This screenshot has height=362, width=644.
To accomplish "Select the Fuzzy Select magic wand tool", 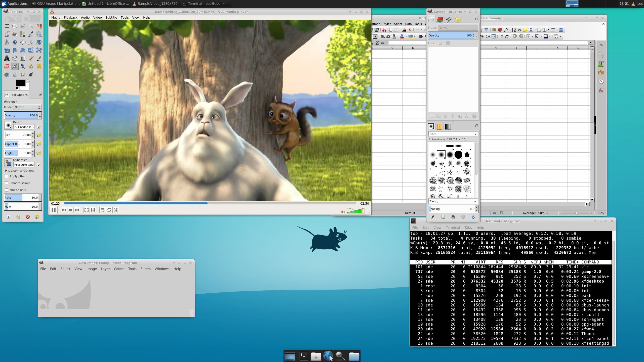I will (31, 26).
